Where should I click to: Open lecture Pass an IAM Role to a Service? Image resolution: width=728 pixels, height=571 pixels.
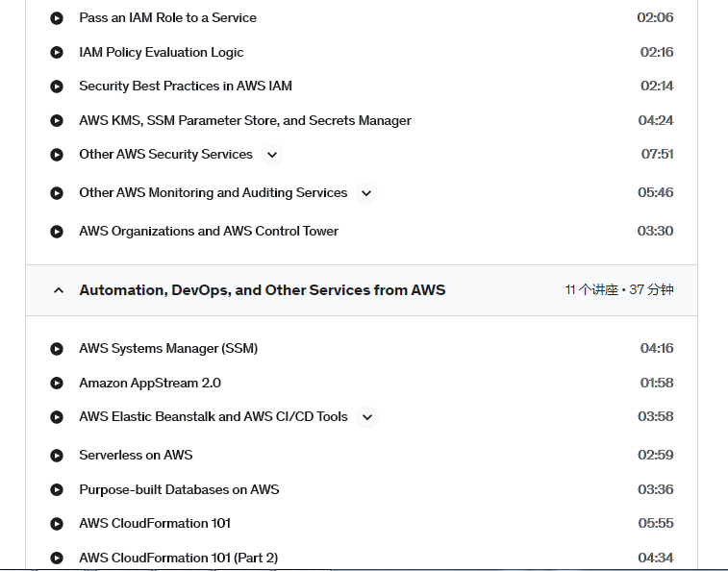(x=167, y=17)
